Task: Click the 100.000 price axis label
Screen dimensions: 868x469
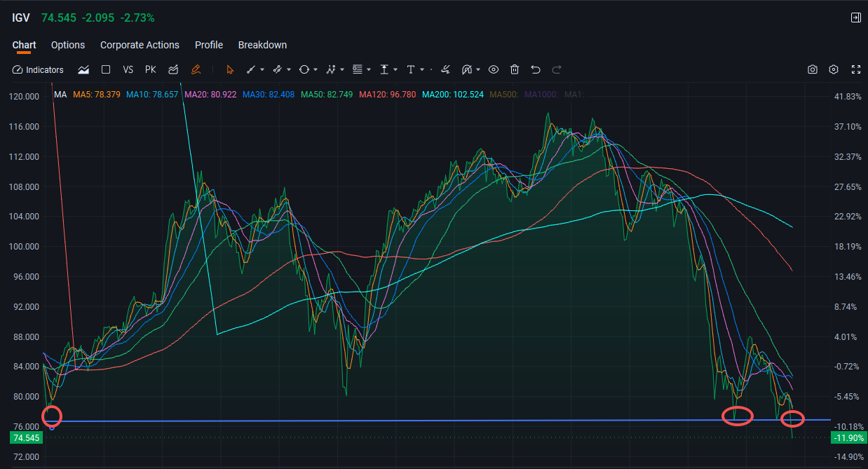Action: tap(24, 247)
